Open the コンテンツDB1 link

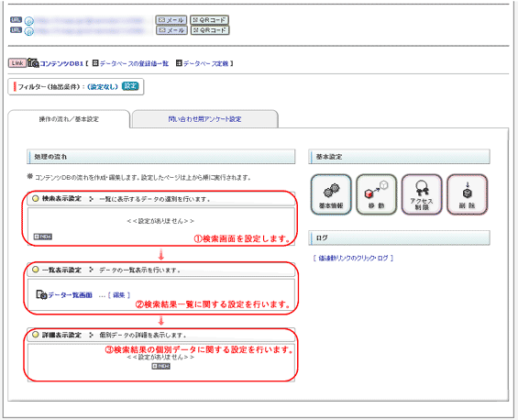pyautogui.click(x=61, y=63)
